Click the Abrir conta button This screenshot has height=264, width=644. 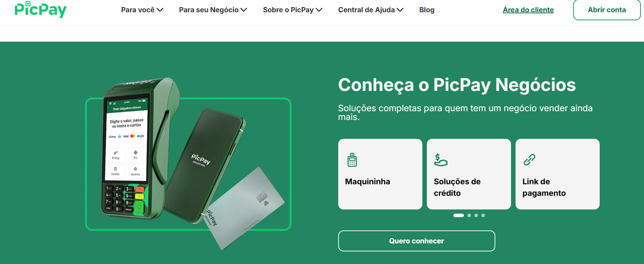tap(607, 10)
